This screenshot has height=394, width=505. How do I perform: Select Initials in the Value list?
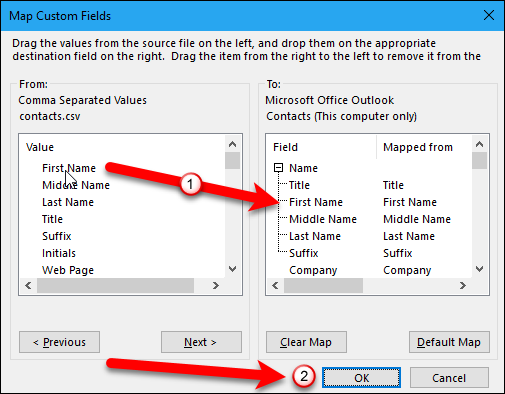[59, 253]
